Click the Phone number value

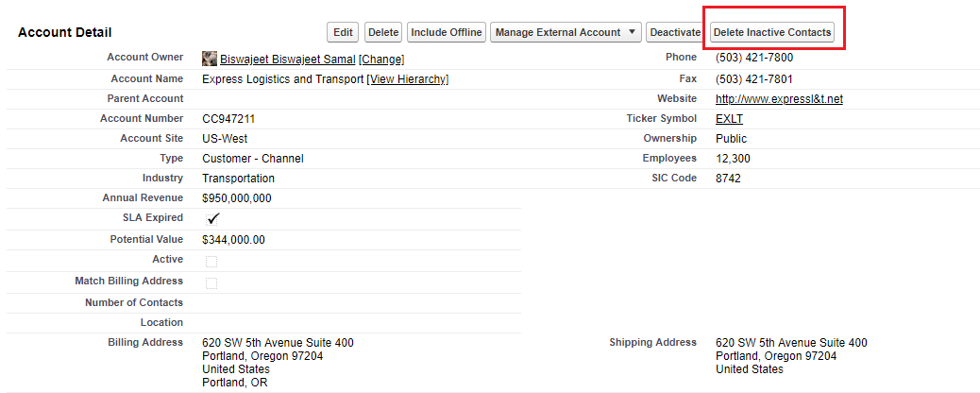[754, 58]
